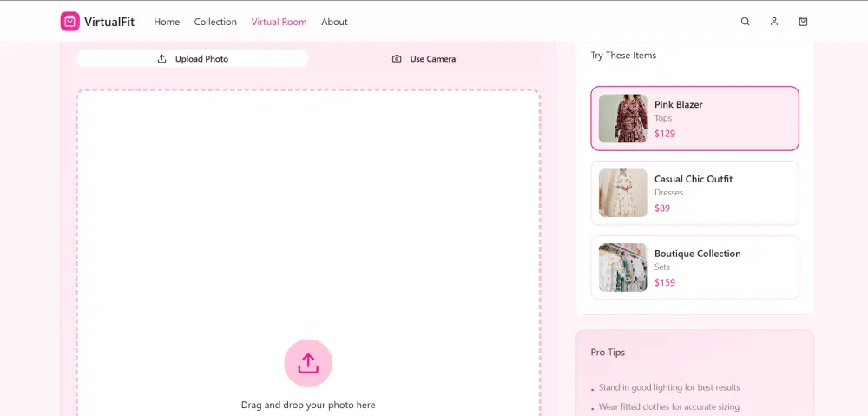This screenshot has height=416, width=868.
Task: Open the user account icon
Action: [774, 22]
